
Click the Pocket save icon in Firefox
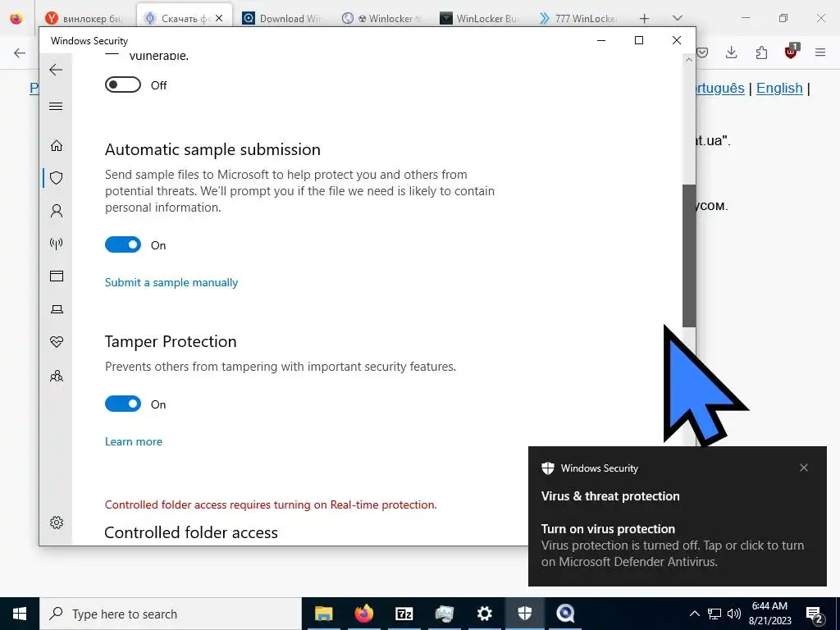(702, 52)
